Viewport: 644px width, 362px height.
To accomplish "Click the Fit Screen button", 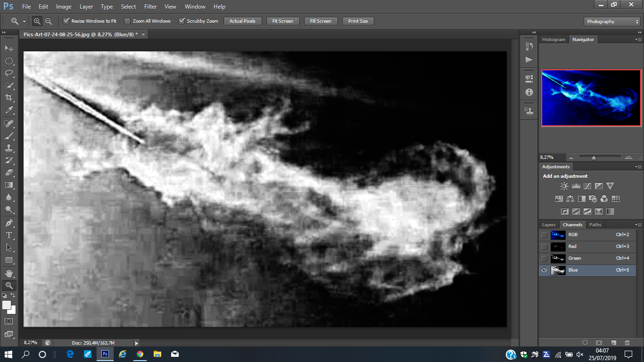I will tap(283, 21).
